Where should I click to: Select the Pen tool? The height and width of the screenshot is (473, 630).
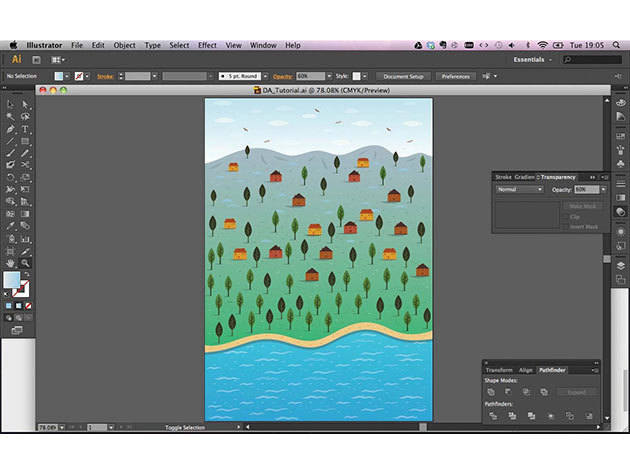tap(10, 129)
